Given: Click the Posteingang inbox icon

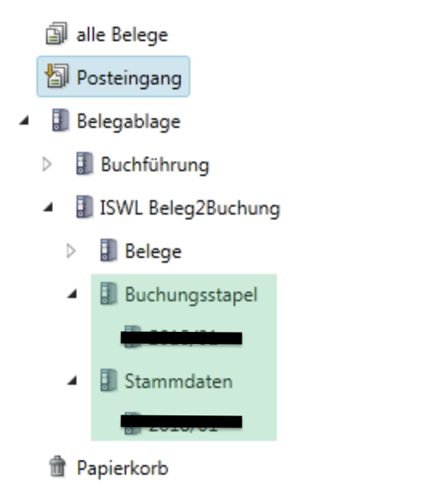Looking at the screenshot, I should point(57,76).
